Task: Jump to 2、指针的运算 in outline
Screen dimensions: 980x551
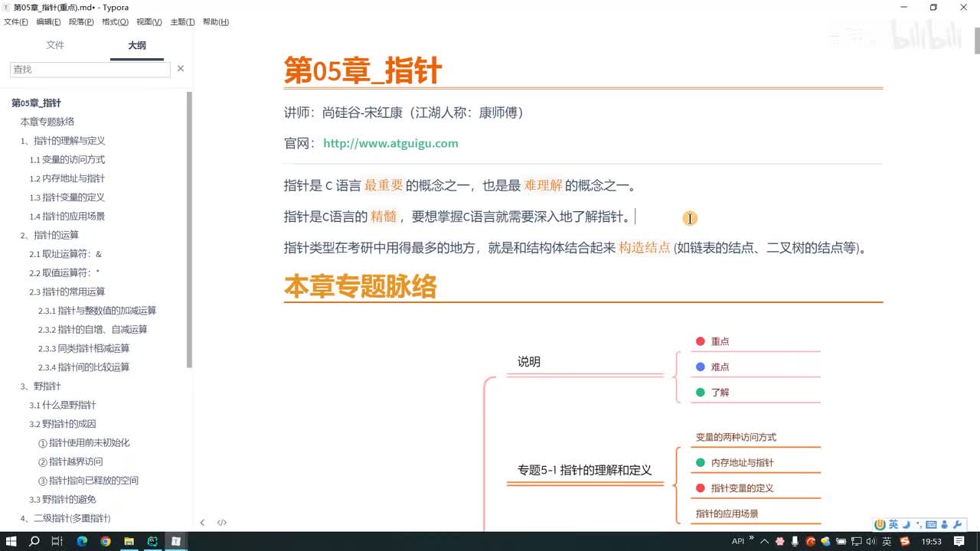Action: pos(49,235)
